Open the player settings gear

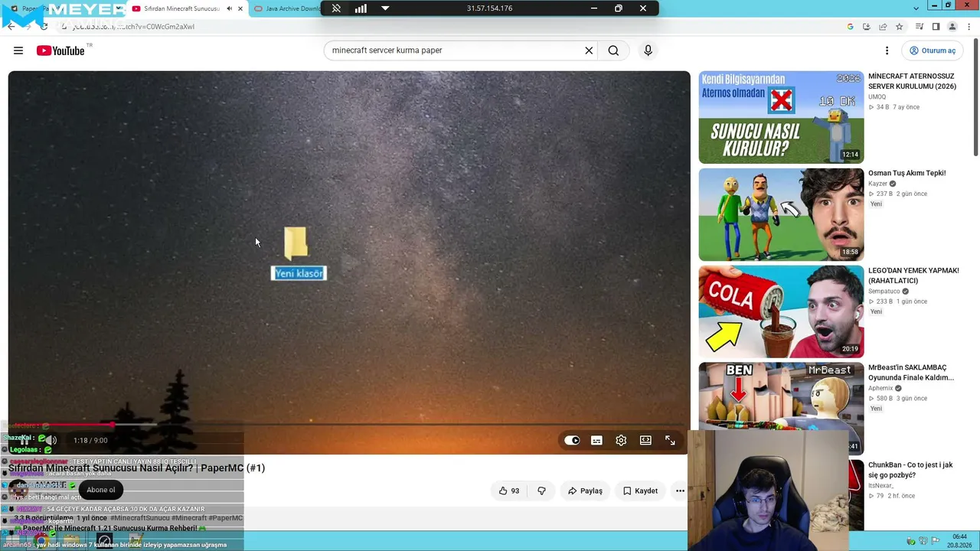[621, 440]
